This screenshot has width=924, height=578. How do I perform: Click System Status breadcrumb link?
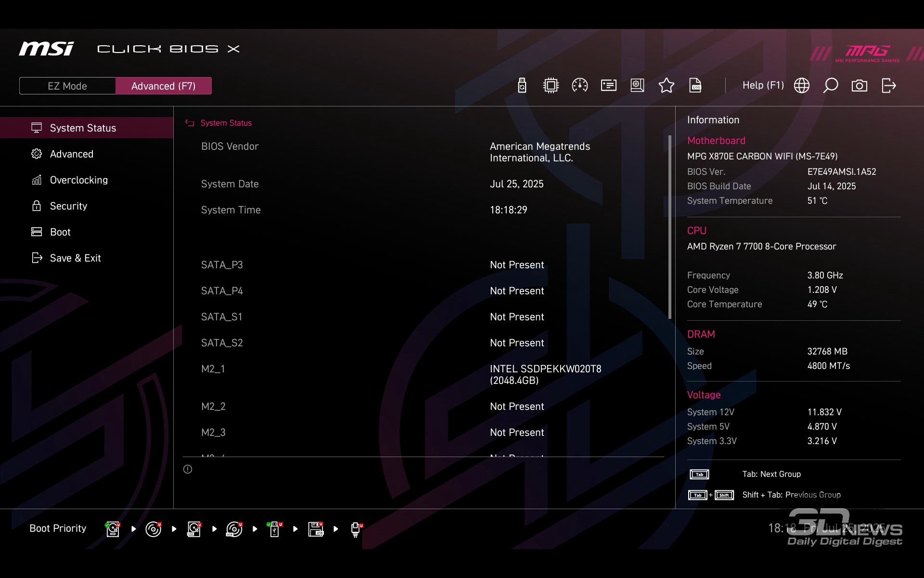(226, 123)
